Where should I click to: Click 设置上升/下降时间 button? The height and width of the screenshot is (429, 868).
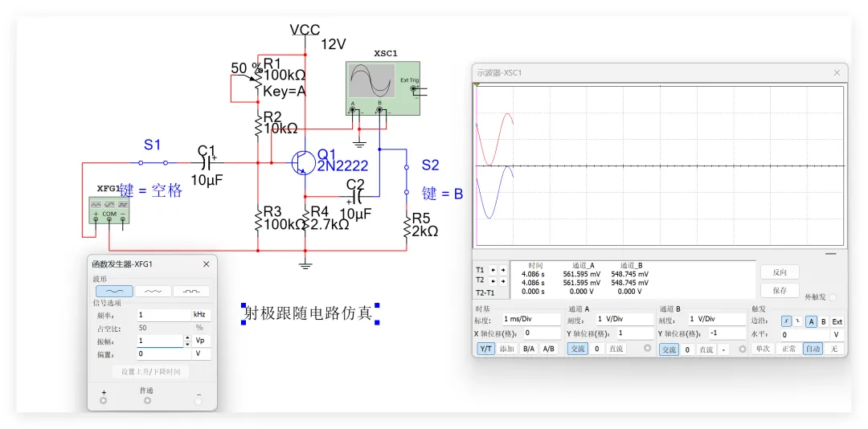click(150, 372)
